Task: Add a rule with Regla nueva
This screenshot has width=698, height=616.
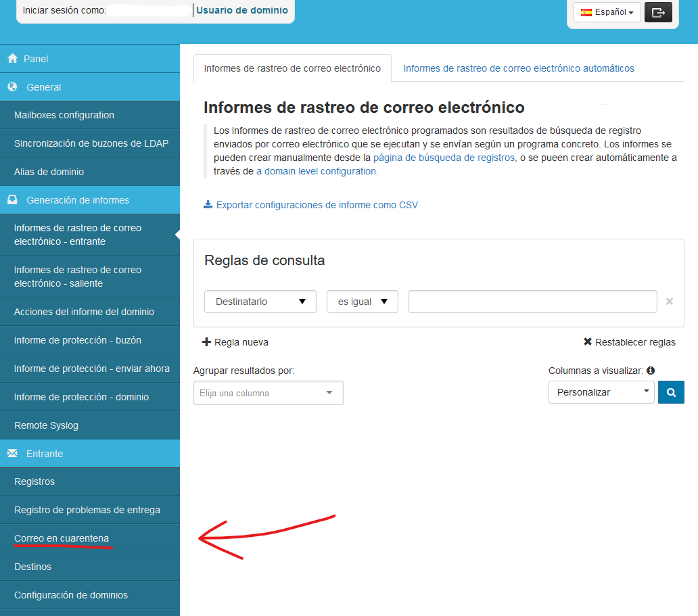Action: (x=235, y=342)
